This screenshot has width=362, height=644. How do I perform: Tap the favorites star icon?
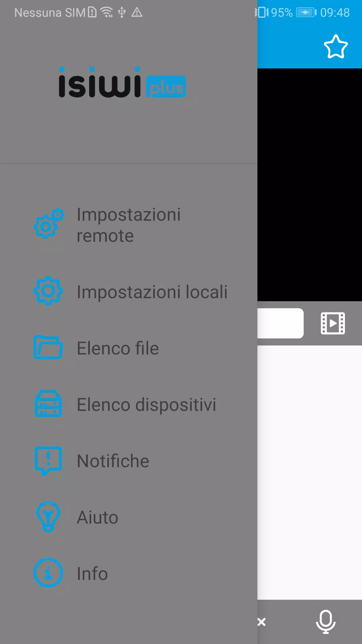click(336, 47)
